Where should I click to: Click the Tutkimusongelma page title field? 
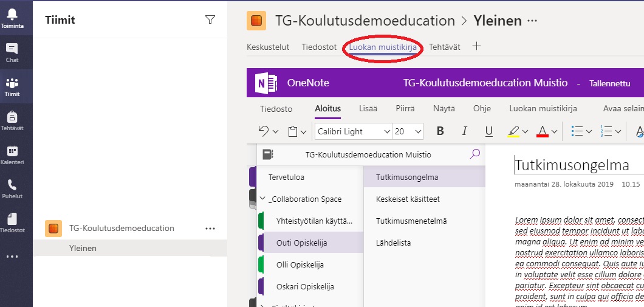pyautogui.click(x=571, y=165)
